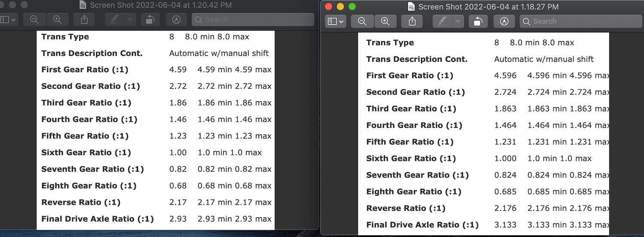
Task: Zoom out in the 1.18.27 PM window
Action: point(362,21)
